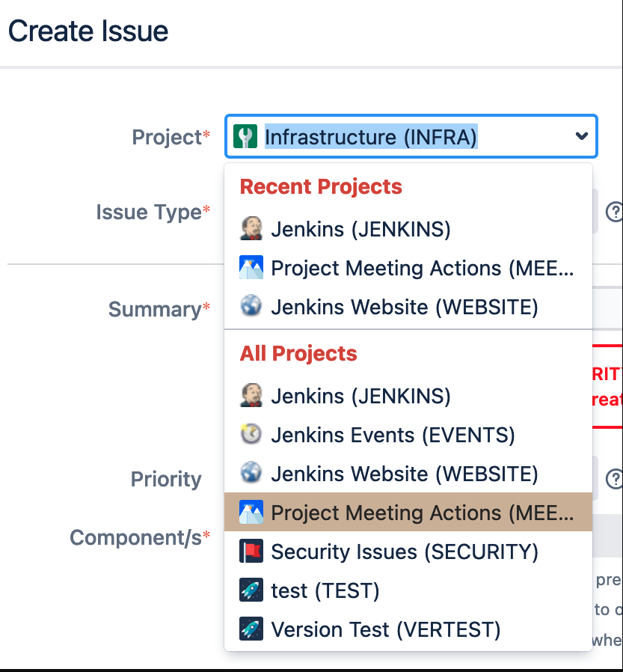Select Jenkins Website under Recent Projects
This screenshot has width=623, height=672.
point(408,307)
